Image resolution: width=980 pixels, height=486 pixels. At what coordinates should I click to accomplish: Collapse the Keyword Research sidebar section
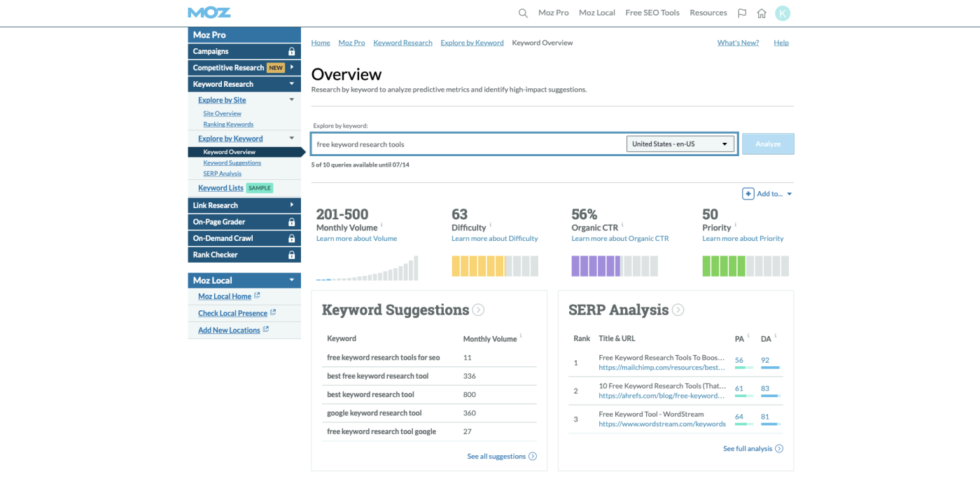291,84
